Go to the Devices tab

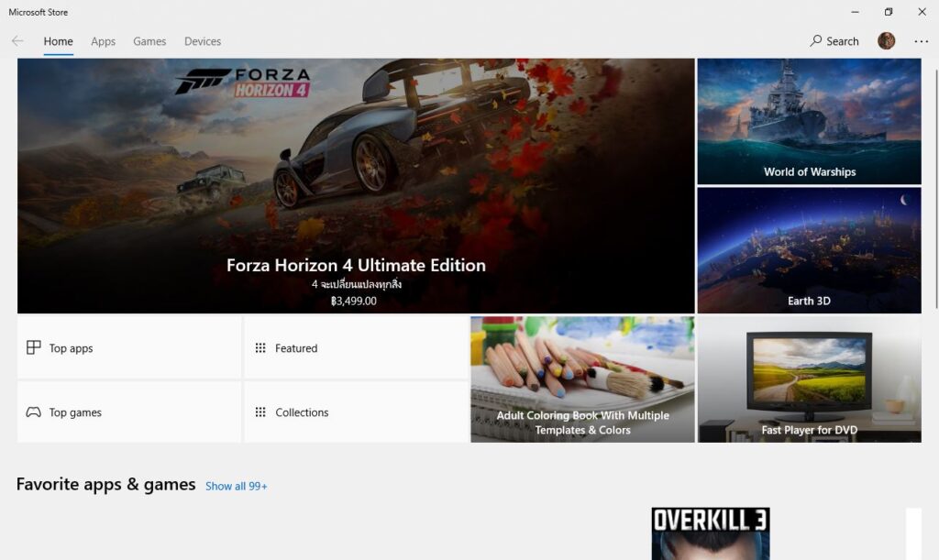[203, 41]
